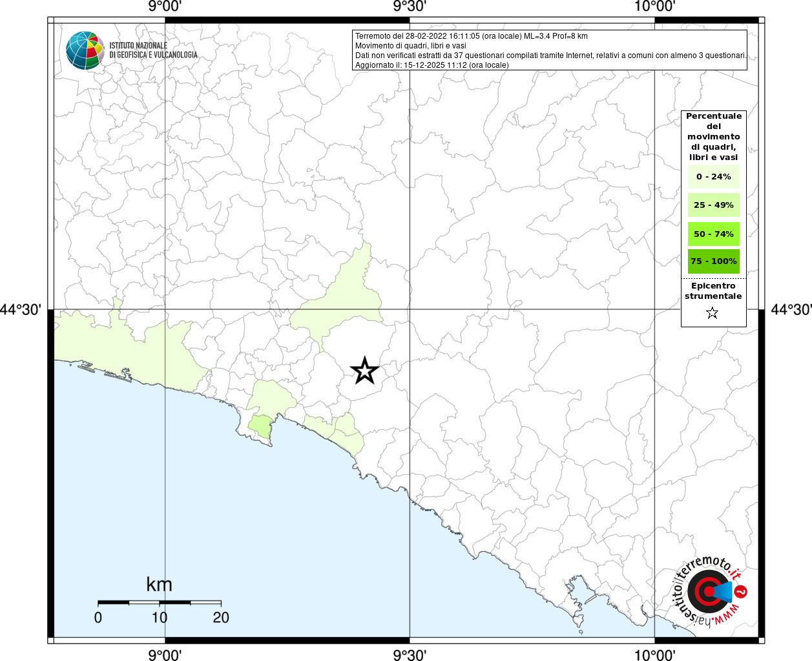Select the 50 - 74% legend swatch
The image size is (812, 661).
(x=714, y=234)
